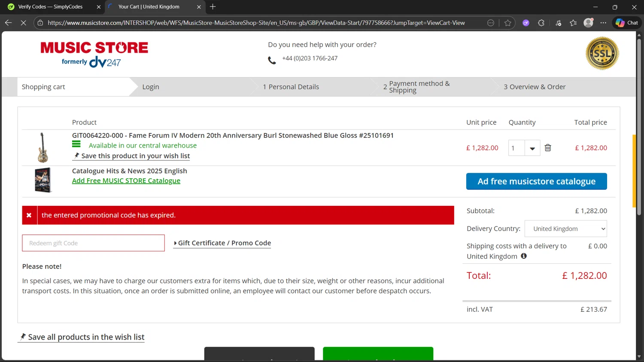Open reader/page options icon in address bar
The height and width of the screenshot is (362, 644).
coord(491,23)
